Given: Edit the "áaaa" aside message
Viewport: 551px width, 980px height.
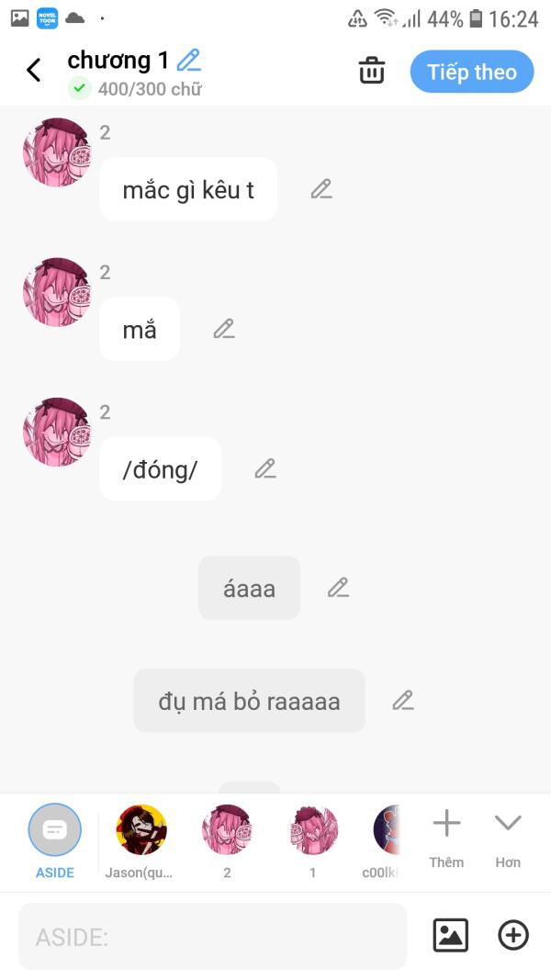Looking at the screenshot, I should [x=339, y=588].
